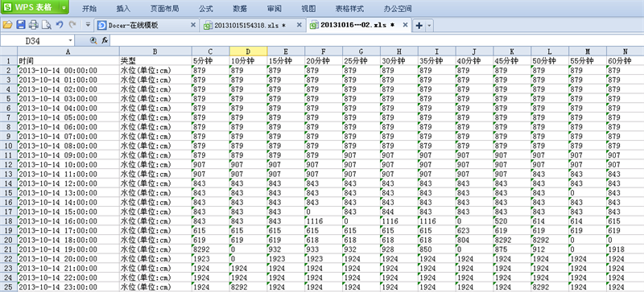This screenshot has height=292, width=644.
Task: Select row 18 header
Action: point(9,221)
